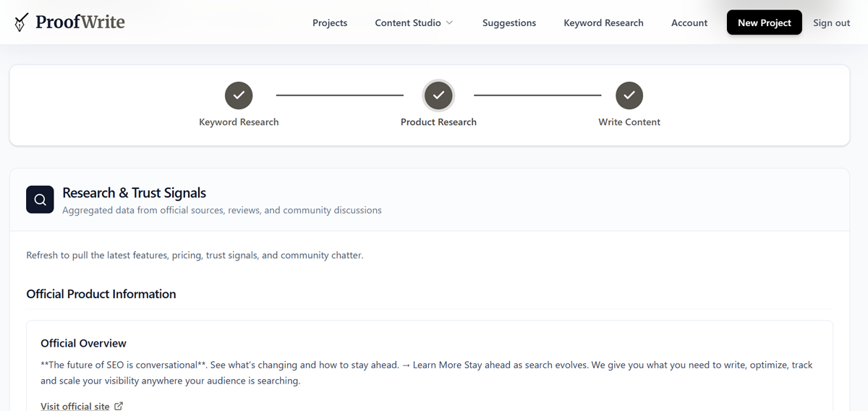Click the Product Research step label
This screenshot has height=411, width=868.
coord(438,122)
